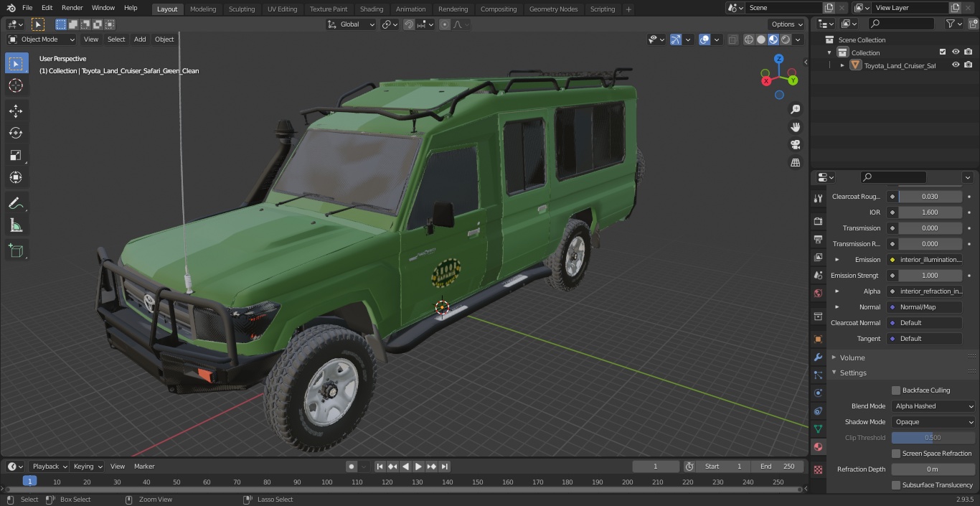980x506 pixels.
Task: Open the Texture properties checker tab
Action: coord(818,469)
